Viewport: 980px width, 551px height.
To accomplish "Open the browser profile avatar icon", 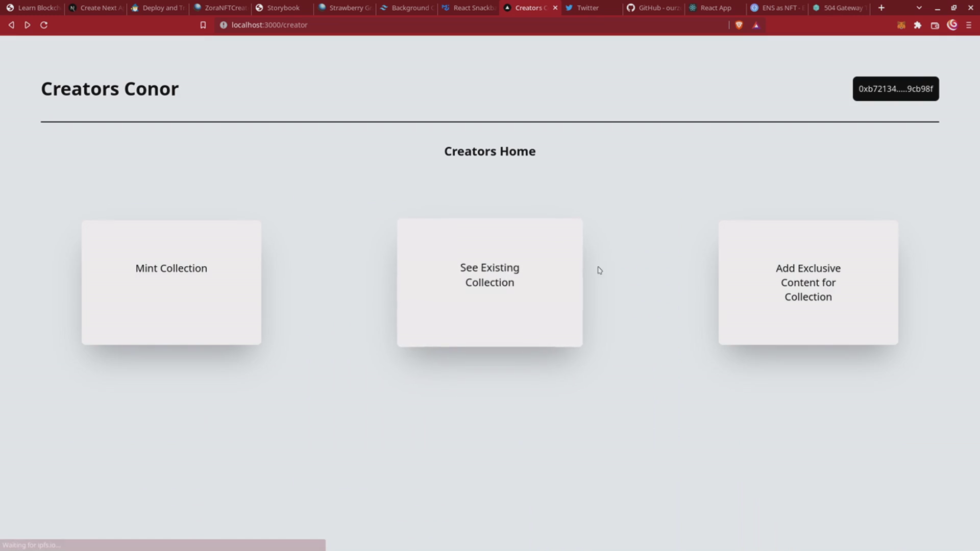I will (x=952, y=25).
